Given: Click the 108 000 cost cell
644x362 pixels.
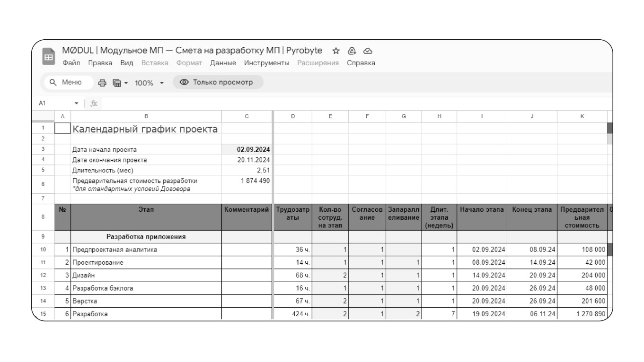Looking at the screenshot, I should coord(582,250).
